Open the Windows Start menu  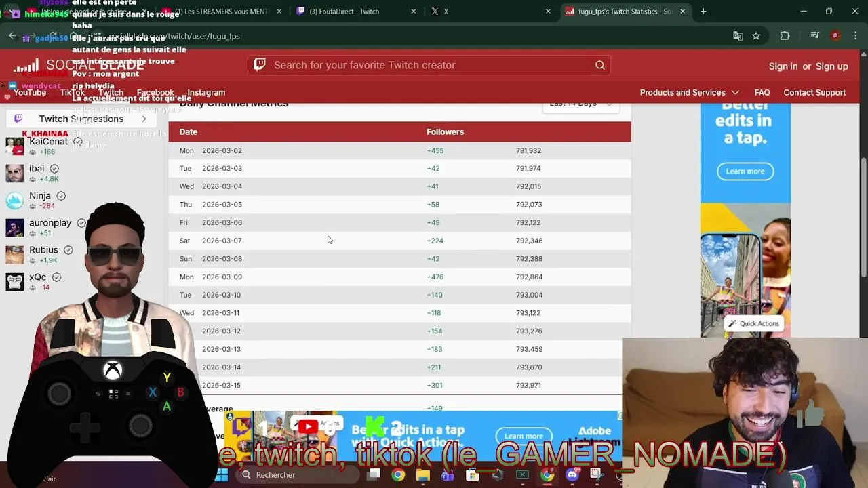222,475
